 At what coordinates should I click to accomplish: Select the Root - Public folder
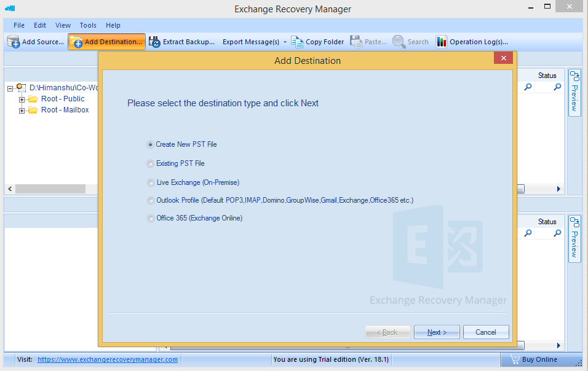[x=63, y=99]
